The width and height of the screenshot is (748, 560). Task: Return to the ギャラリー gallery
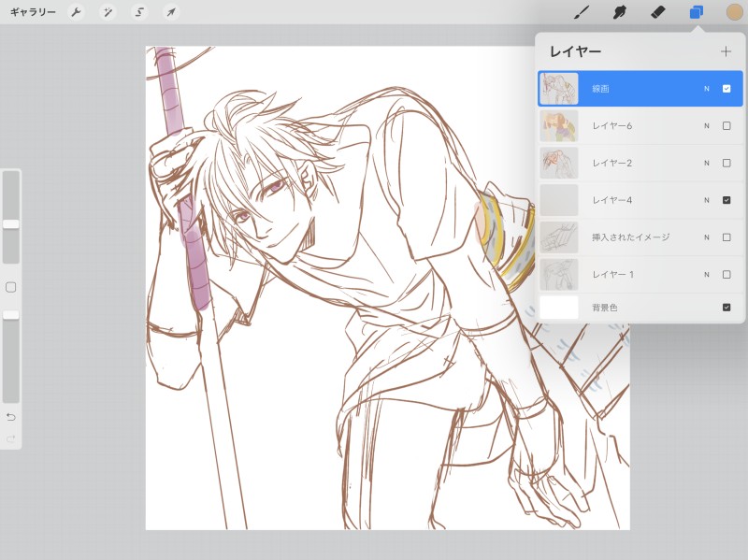point(33,12)
